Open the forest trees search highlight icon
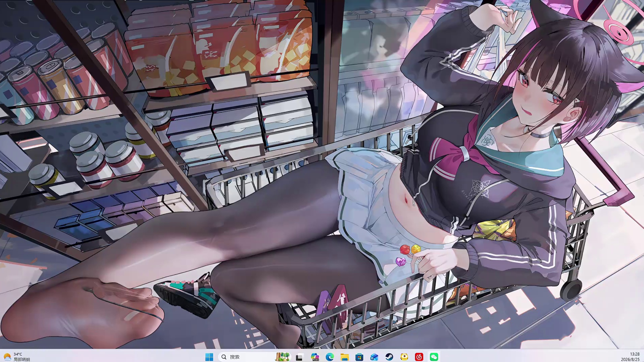Screen dimensions: 644x362 coord(282,357)
